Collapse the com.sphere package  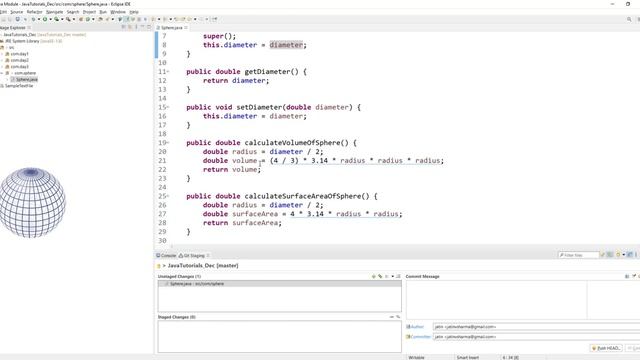coord(2,73)
